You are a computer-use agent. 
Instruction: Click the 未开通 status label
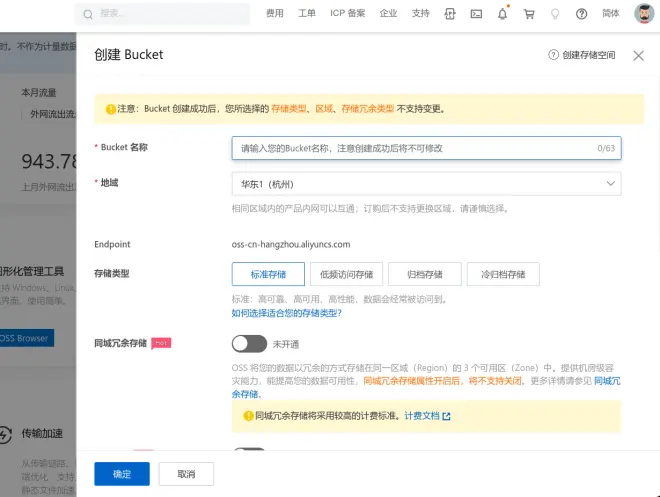286,344
